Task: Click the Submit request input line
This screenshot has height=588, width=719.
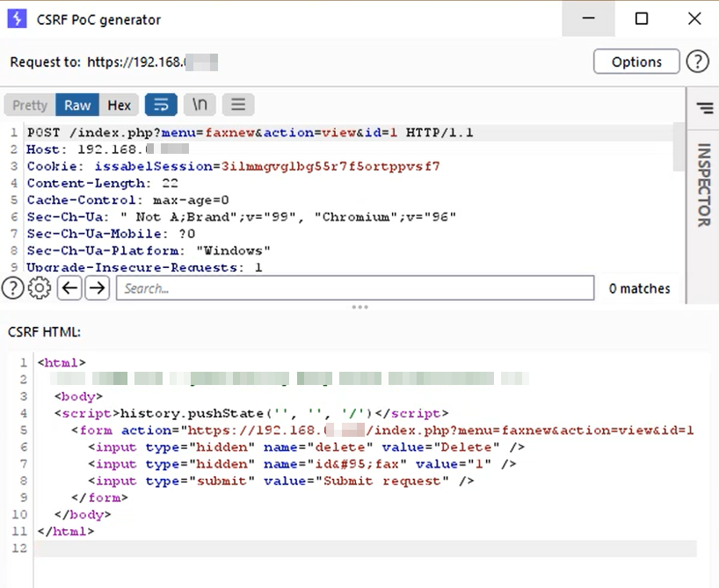Action: [281, 481]
